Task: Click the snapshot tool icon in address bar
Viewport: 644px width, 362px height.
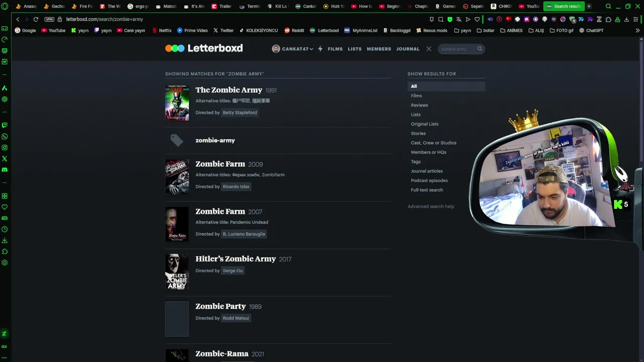Action: click(x=441, y=19)
